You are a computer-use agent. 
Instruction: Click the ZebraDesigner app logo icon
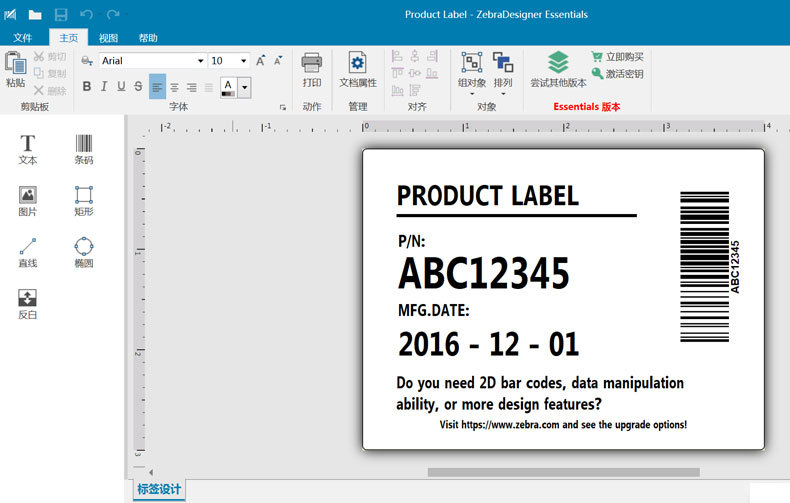10,15
